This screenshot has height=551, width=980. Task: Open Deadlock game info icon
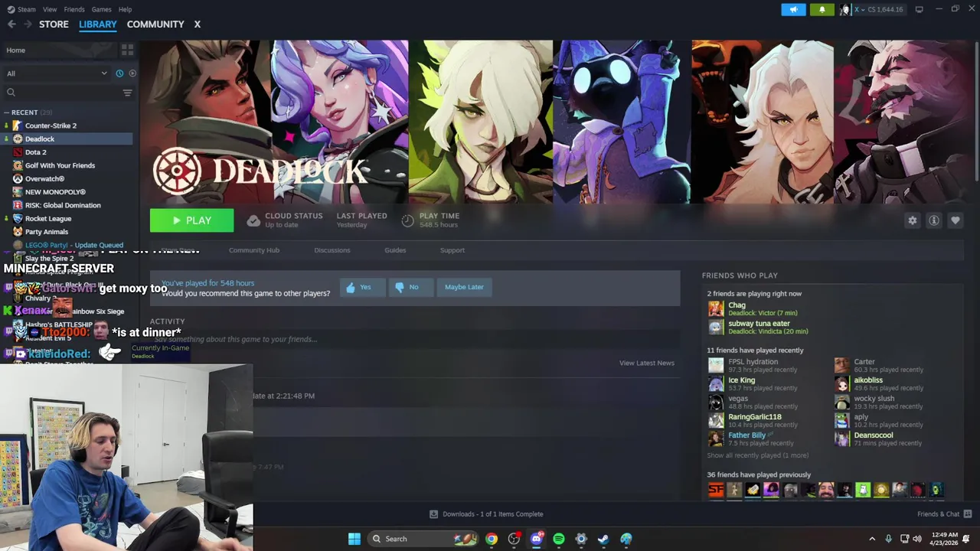click(934, 220)
